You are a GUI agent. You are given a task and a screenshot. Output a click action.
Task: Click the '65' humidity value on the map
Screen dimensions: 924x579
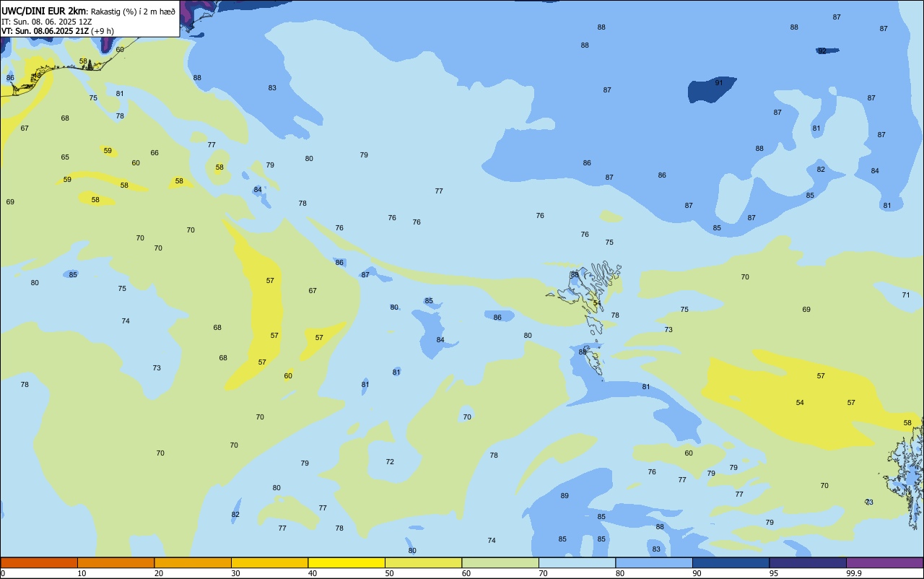click(x=65, y=157)
